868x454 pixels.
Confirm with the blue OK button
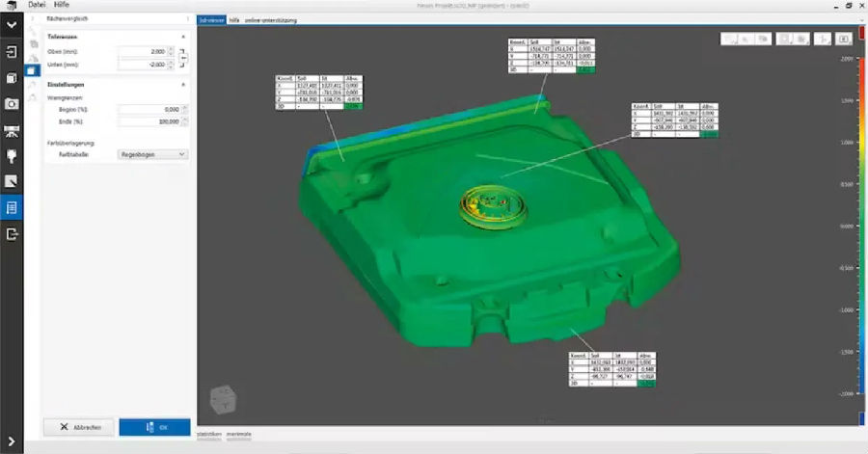click(x=154, y=427)
